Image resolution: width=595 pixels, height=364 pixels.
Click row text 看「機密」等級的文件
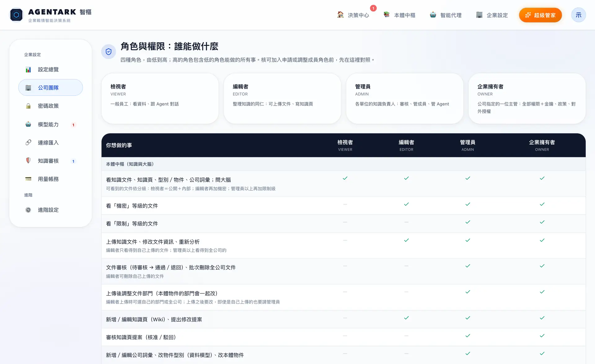[x=132, y=206]
